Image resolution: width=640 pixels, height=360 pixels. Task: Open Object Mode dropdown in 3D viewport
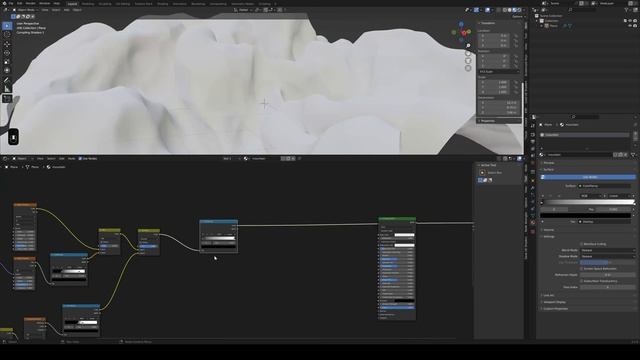[25, 10]
